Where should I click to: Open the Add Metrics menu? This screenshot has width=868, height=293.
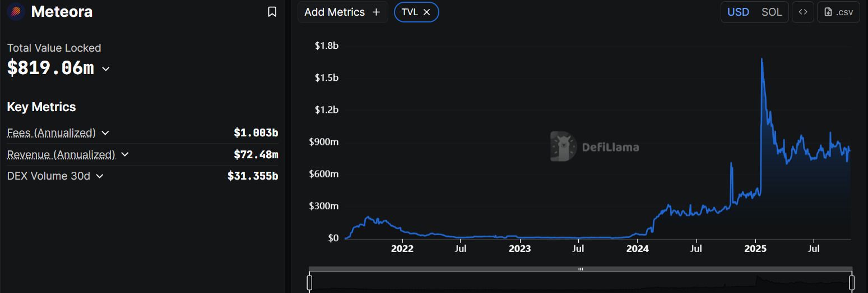click(335, 12)
